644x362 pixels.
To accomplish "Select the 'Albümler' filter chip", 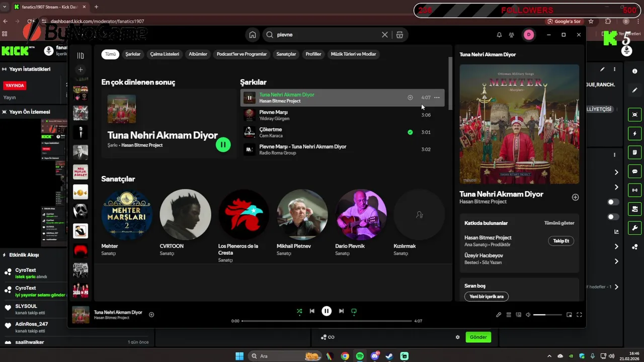I will click(x=198, y=54).
